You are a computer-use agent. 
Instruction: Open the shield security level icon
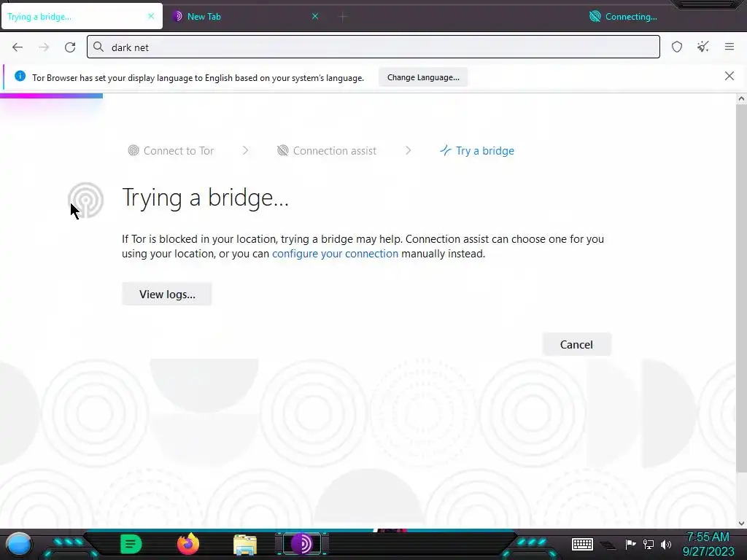click(677, 47)
